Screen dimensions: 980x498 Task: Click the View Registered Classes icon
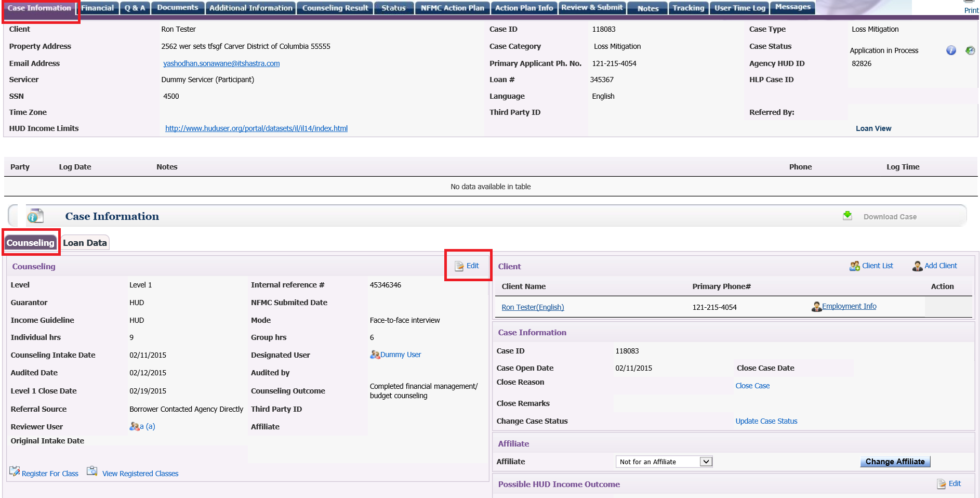click(92, 471)
